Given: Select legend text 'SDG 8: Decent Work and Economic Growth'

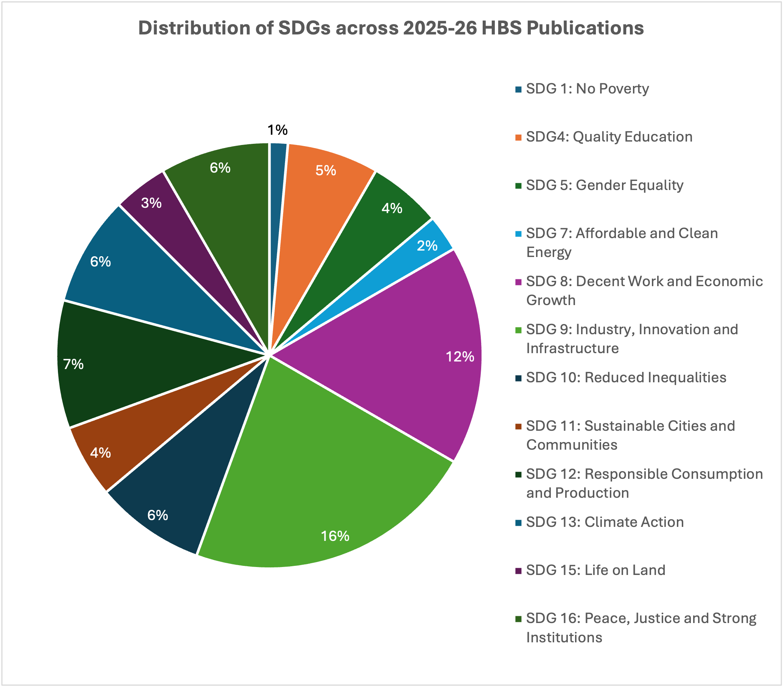Looking at the screenshot, I should pos(644,291).
